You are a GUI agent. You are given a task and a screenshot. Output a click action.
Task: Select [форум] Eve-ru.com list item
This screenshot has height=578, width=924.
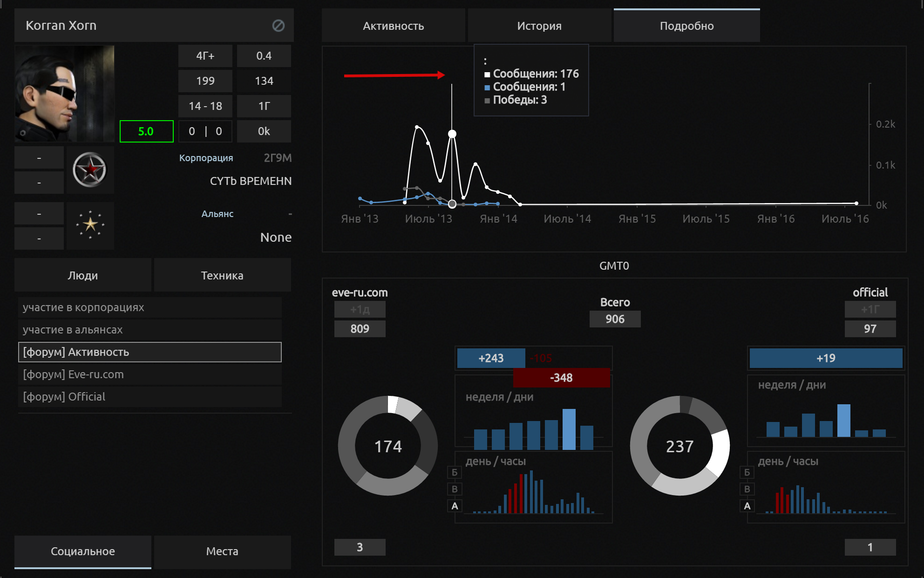click(x=150, y=374)
